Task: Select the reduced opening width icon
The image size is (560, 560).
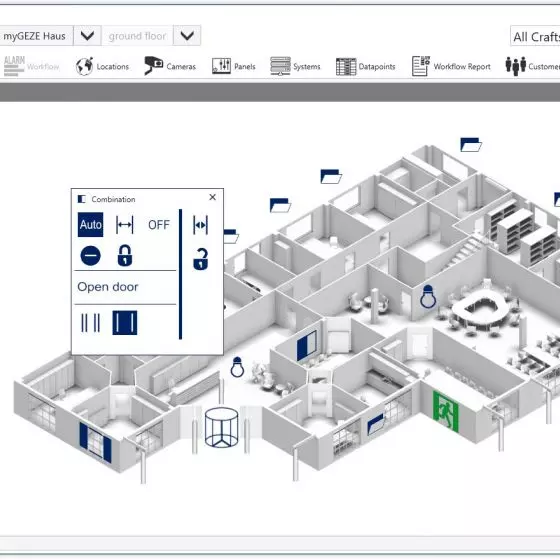Action: click(200, 225)
